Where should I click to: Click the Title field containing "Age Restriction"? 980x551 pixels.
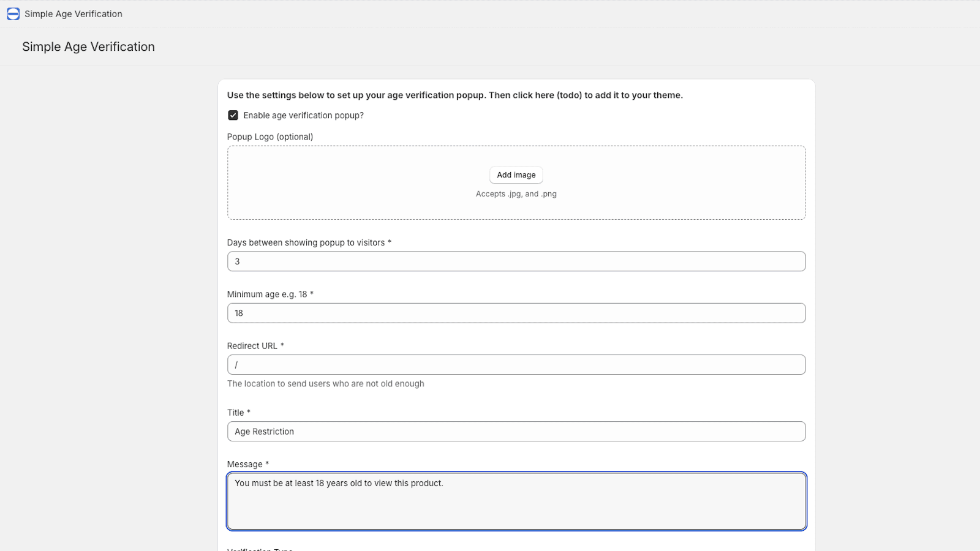click(x=516, y=431)
